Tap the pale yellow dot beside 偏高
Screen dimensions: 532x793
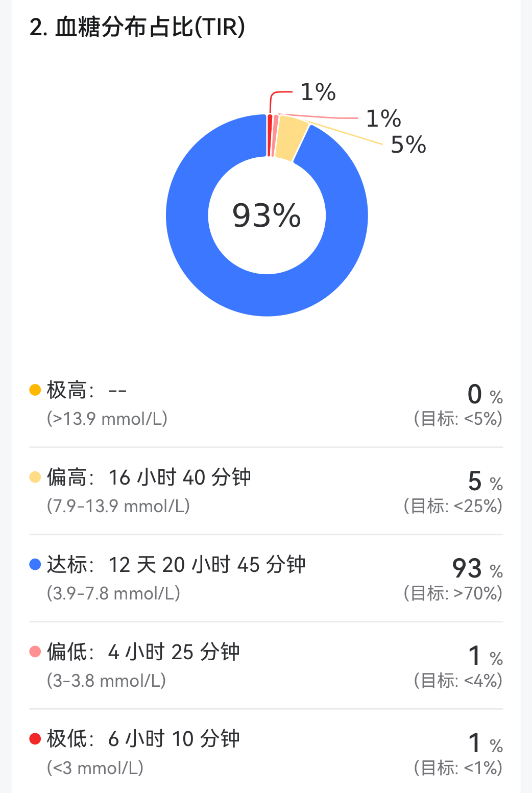35,477
